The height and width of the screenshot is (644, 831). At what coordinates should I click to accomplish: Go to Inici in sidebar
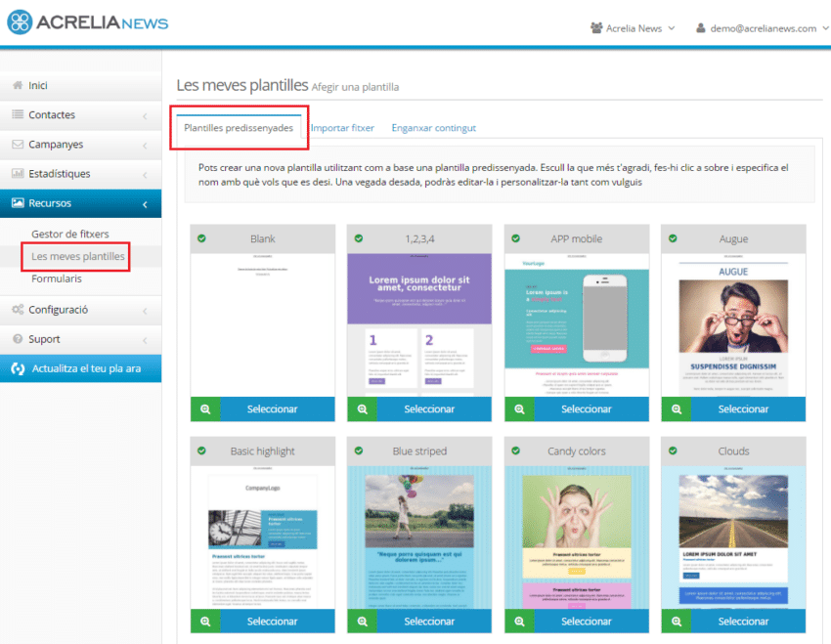80,85
